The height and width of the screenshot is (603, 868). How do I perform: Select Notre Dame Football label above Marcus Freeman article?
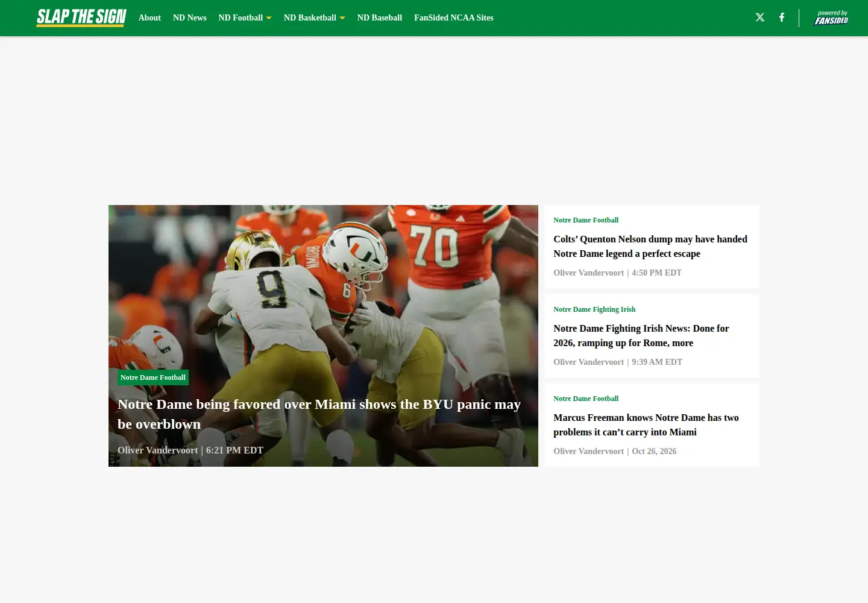click(x=586, y=399)
